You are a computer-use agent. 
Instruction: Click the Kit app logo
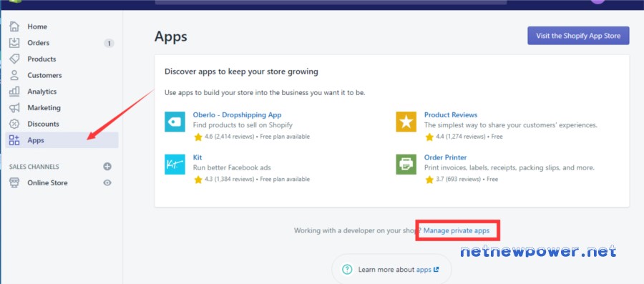[175, 164]
